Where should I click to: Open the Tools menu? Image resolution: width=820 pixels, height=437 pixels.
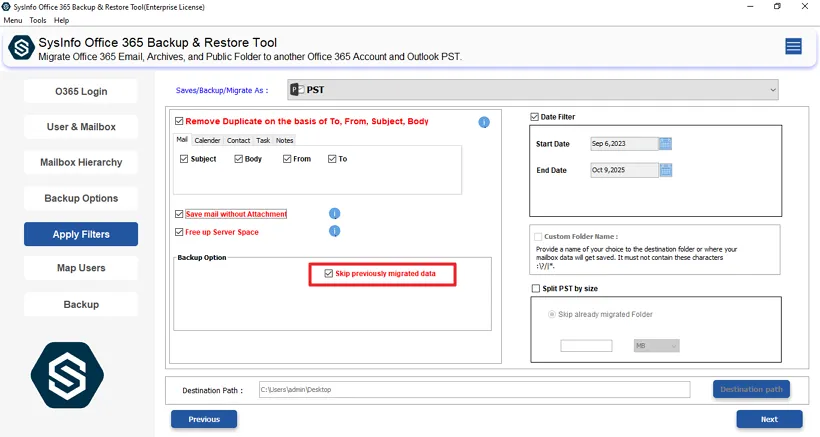click(38, 20)
